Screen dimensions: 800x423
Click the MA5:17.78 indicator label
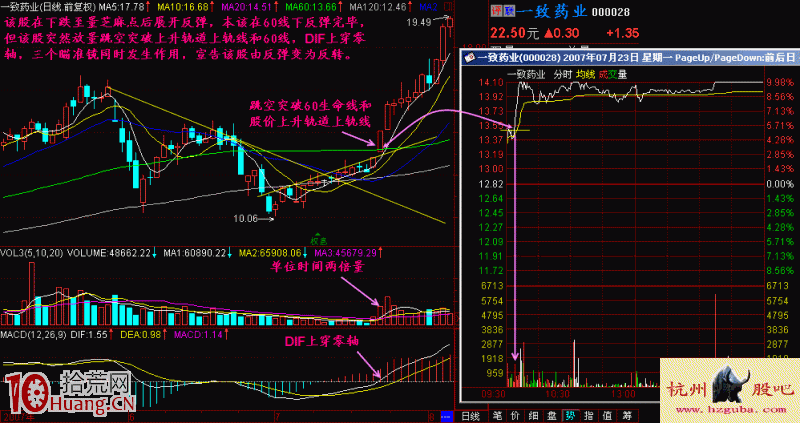[121, 7]
